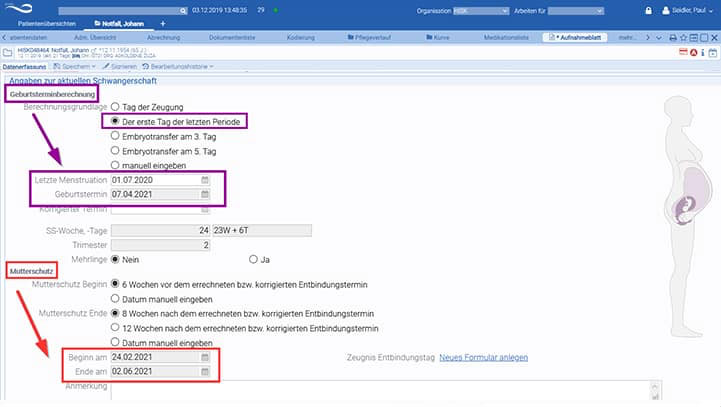Screen dimensions: 721x407
Task: Choose 12 Wochen nach Entbindungstermin option
Action: 115,328
